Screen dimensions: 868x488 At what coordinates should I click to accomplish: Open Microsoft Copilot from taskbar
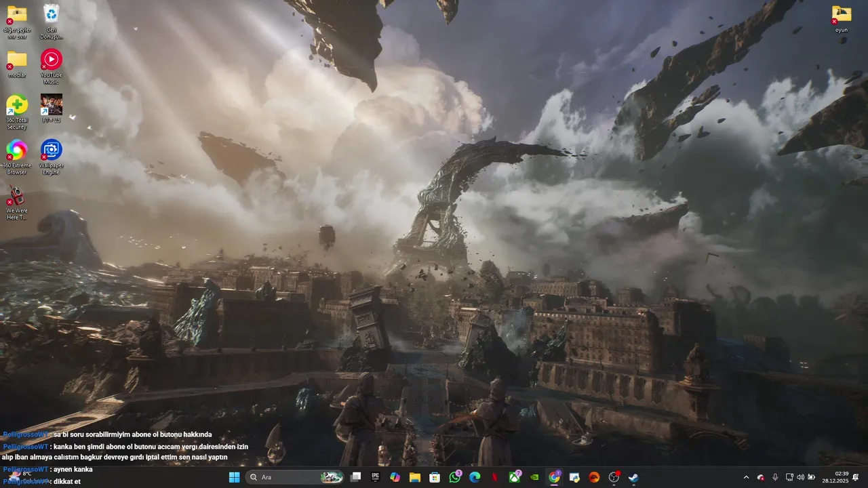pos(395,477)
